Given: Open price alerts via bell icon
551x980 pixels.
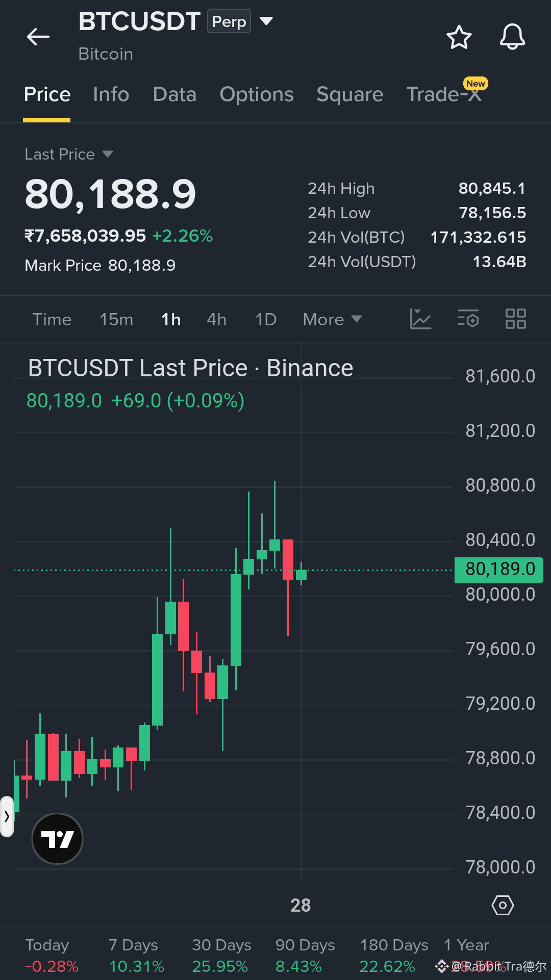Looking at the screenshot, I should (512, 37).
